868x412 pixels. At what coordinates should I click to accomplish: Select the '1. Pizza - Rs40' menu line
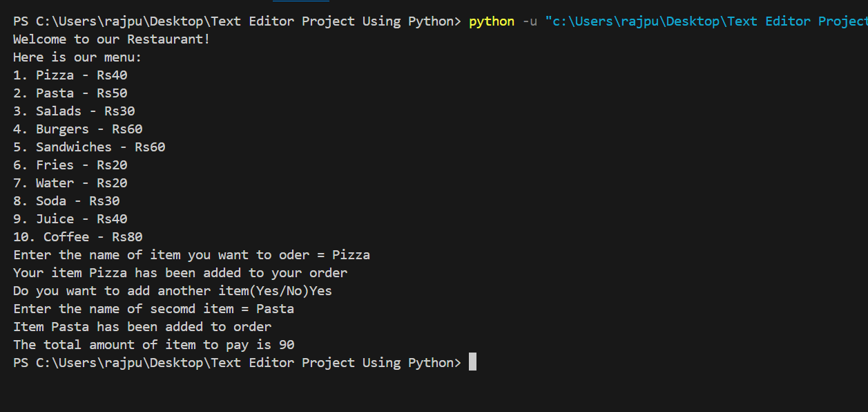coord(70,75)
